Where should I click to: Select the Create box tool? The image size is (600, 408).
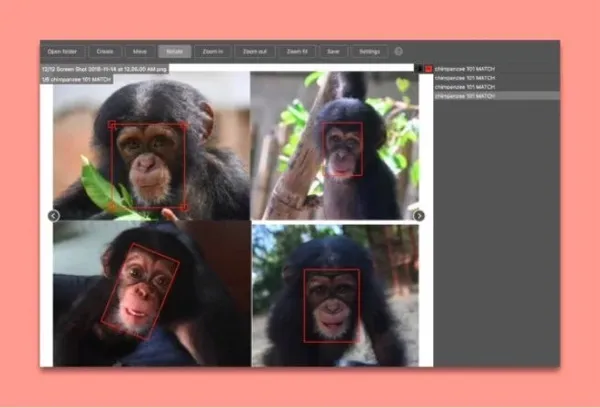(x=105, y=51)
